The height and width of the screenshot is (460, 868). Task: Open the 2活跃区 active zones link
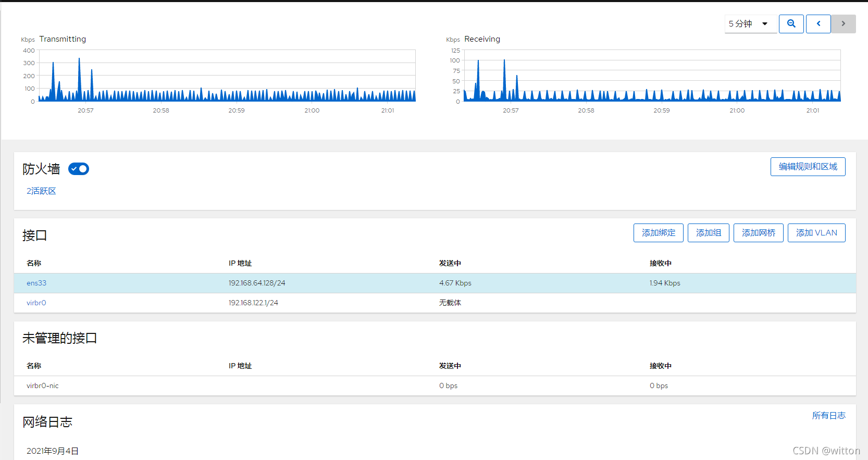click(41, 191)
